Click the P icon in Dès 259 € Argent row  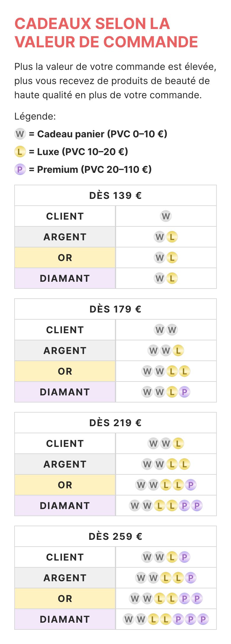coord(191,578)
